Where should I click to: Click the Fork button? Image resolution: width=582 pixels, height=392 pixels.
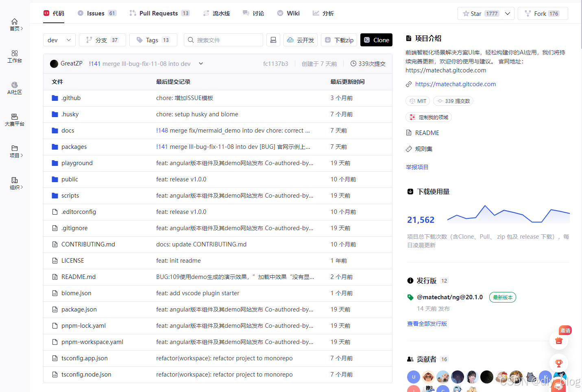point(543,13)
